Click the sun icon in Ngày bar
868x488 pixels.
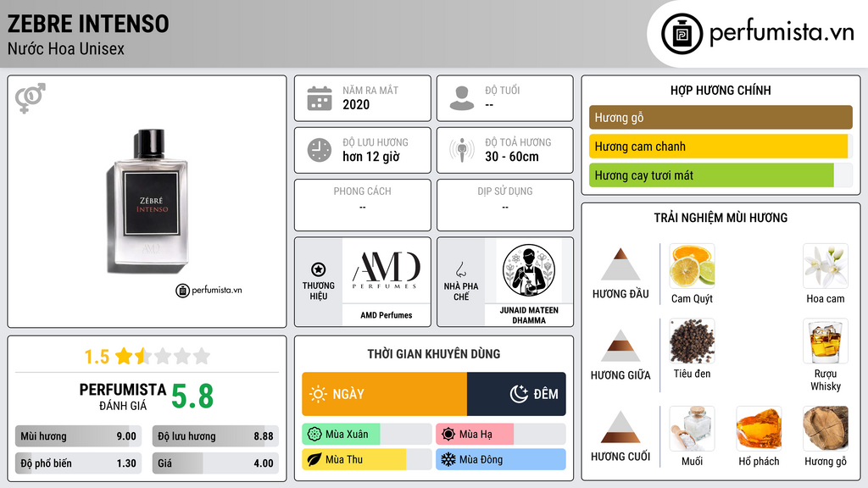tap(319, 394)
